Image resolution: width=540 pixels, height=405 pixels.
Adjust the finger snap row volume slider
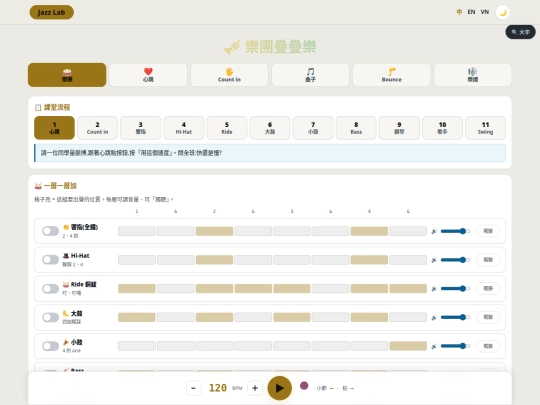click(x=455, y=231)
